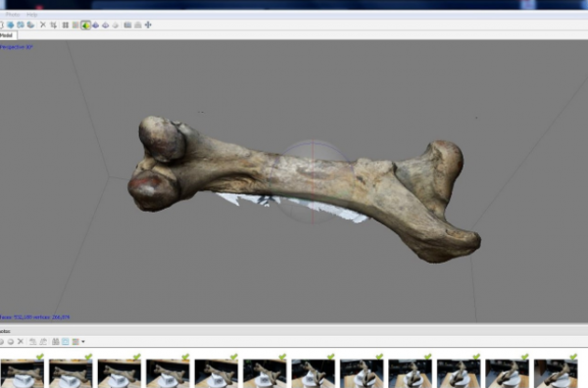Remove selected cameras with Photos pane X
The height and width of the screenshot is (388, 588).
(21, 342)
